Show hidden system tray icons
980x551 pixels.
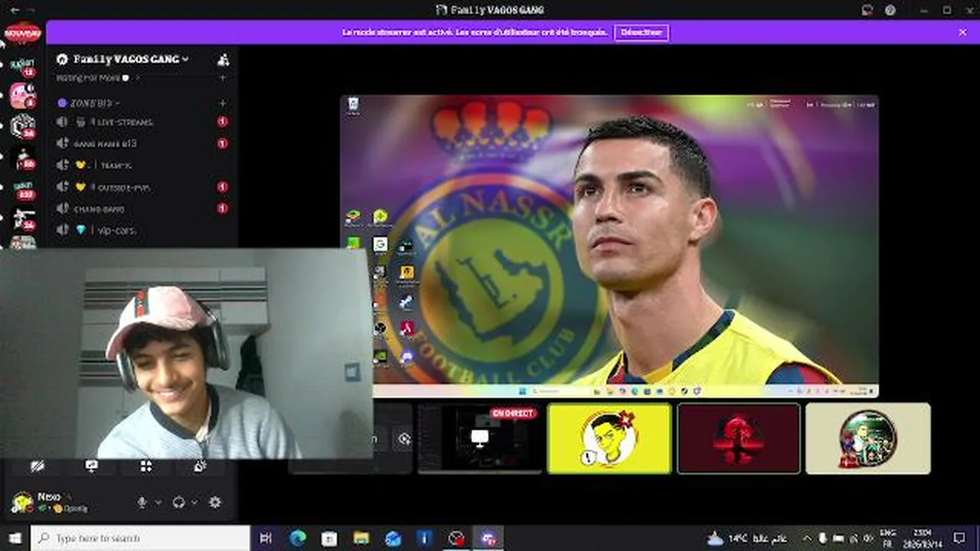coord(806,538)
